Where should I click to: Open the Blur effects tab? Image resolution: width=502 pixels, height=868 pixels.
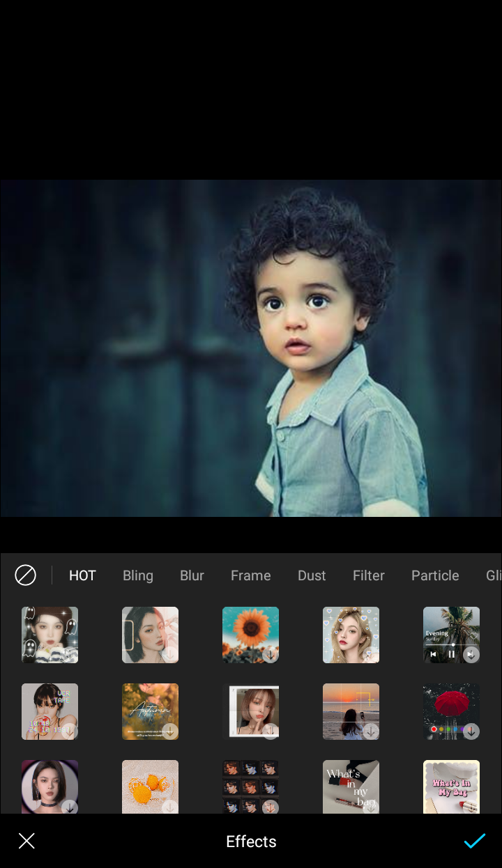[192, 575]
